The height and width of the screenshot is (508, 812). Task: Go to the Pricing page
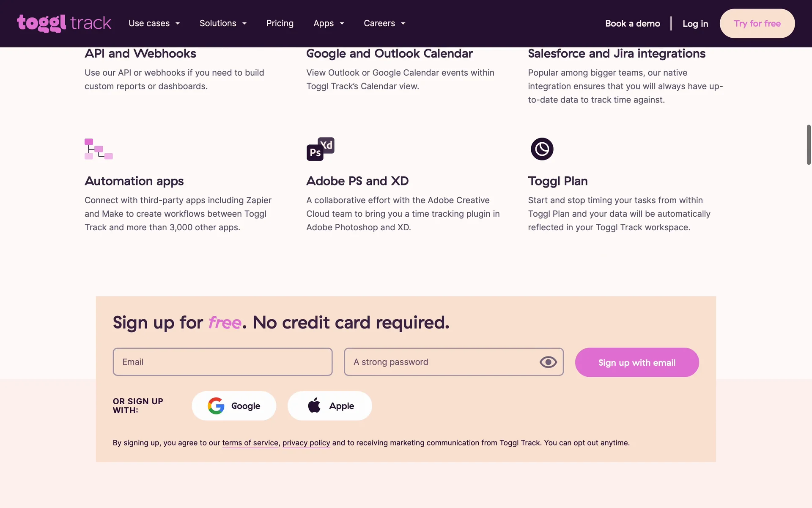pos(280,23)
